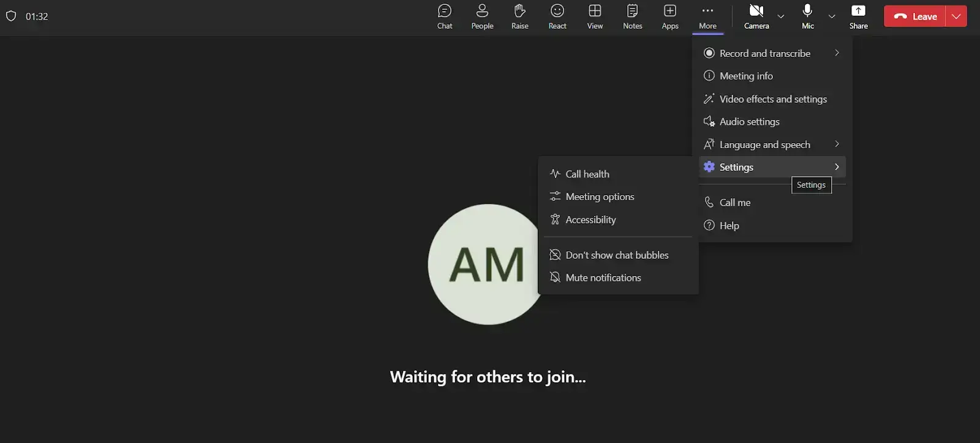Open the React emoji picker

tap(557, 17)
